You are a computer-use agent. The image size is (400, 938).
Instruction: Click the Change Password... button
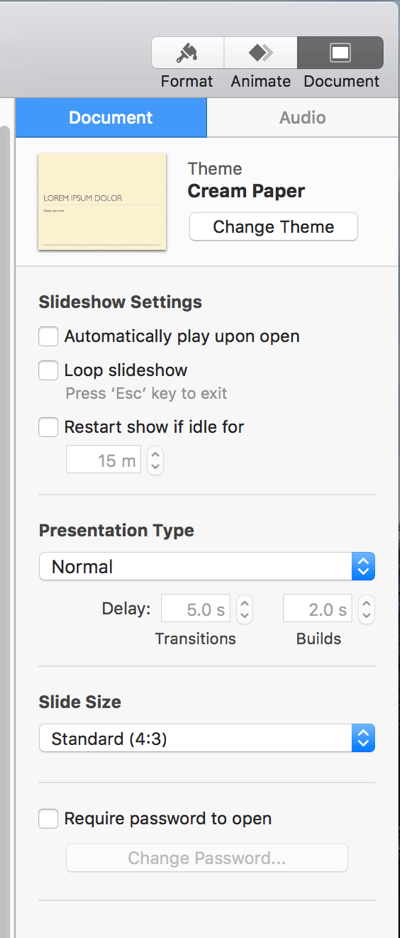207,858
